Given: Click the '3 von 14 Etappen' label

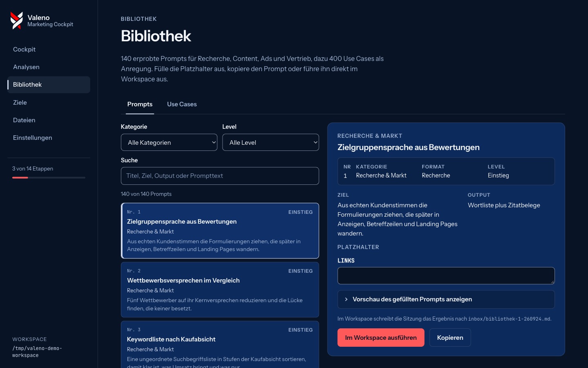Looking at the screenshot, I should tap(33, 168).
